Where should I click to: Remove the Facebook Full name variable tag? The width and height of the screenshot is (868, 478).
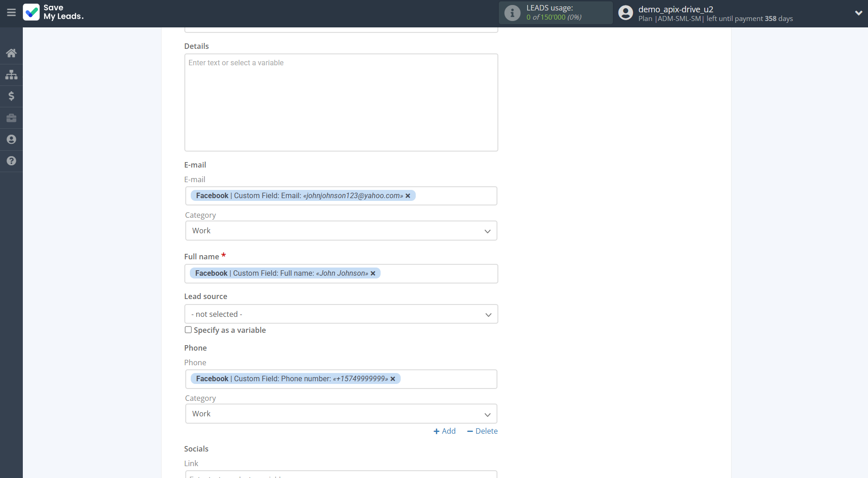coord(373,273)
